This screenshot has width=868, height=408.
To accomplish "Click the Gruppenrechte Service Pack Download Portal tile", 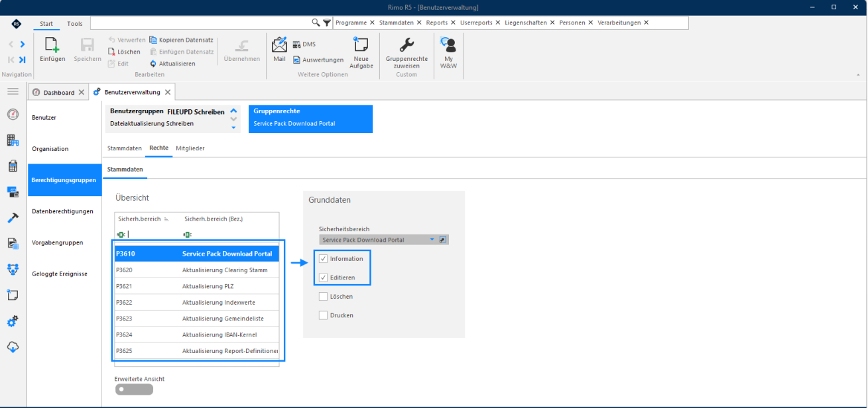I will 310,119.
